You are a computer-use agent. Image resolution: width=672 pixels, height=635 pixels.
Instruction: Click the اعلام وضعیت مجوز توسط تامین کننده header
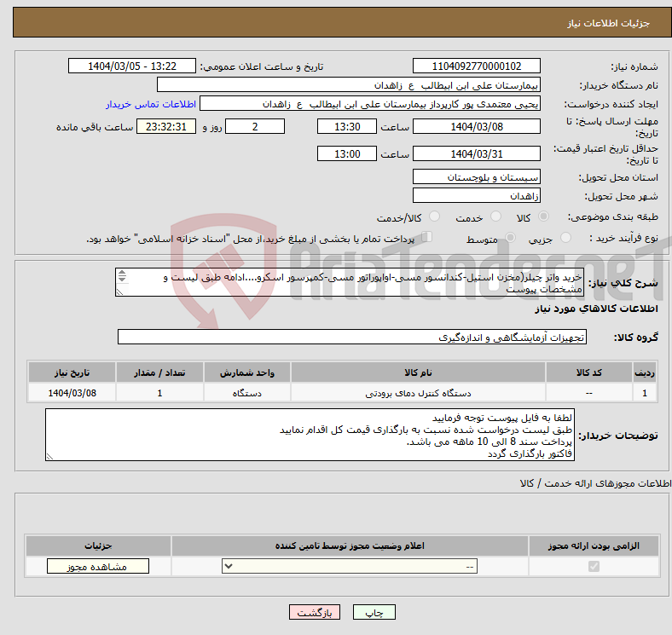pos(350,546)
